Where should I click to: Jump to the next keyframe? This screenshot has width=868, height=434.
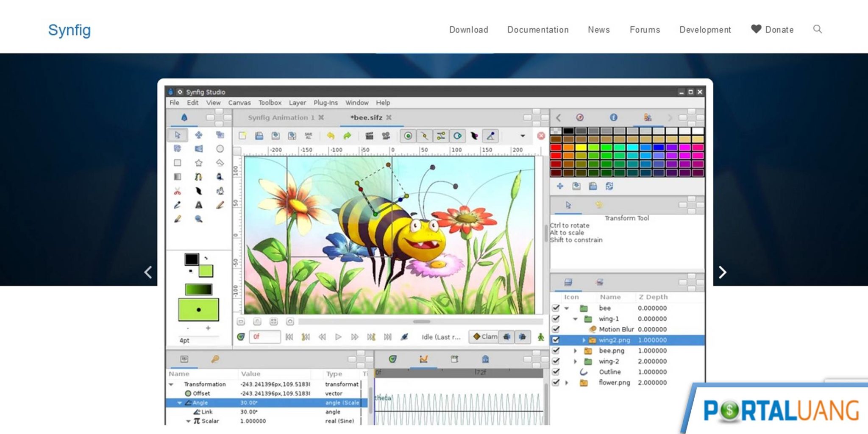click(371, 337)
